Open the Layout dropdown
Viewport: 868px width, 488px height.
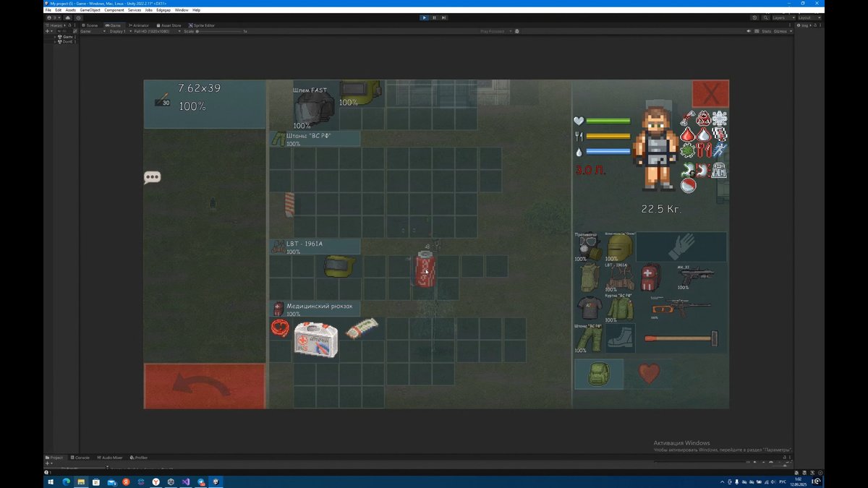pyautogui.click(x=808, y=17)
